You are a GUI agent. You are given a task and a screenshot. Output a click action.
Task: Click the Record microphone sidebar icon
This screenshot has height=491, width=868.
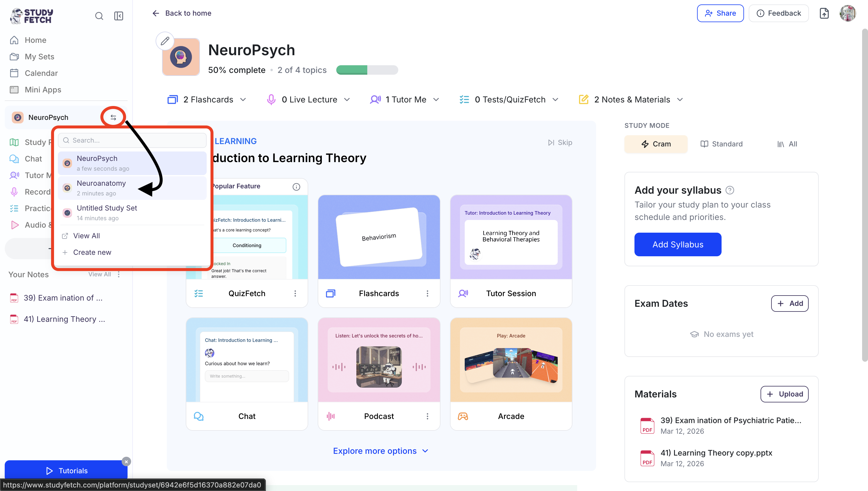[x=14, y=192]
